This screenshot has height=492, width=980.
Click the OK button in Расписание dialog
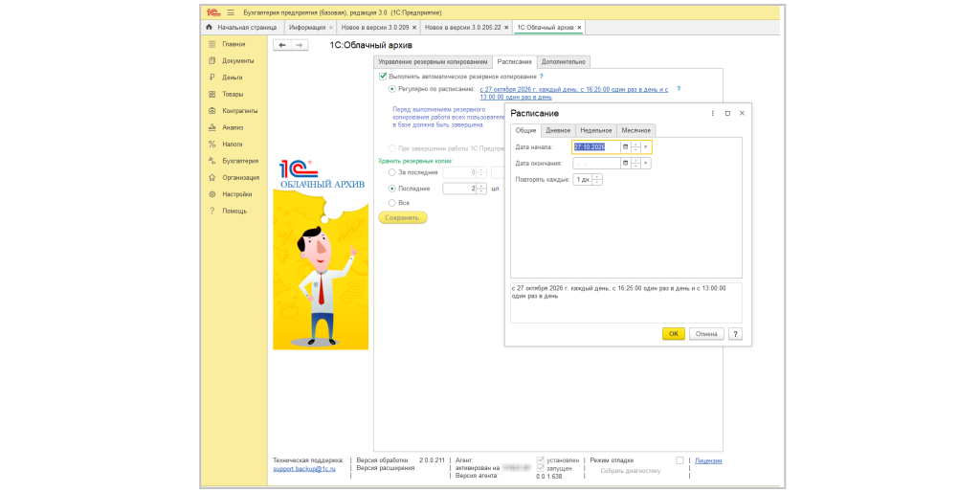[x=673, y=334]
